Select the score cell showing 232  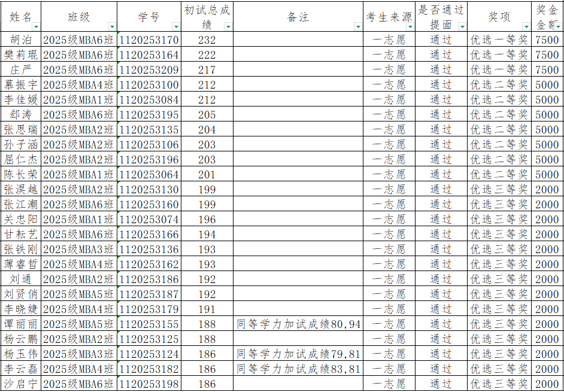tap(207, 40)
